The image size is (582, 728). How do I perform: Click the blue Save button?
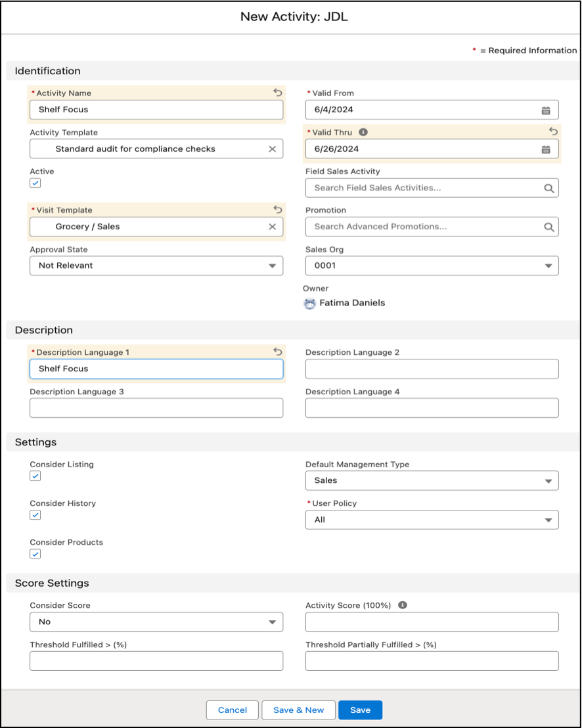pos(360,710)
